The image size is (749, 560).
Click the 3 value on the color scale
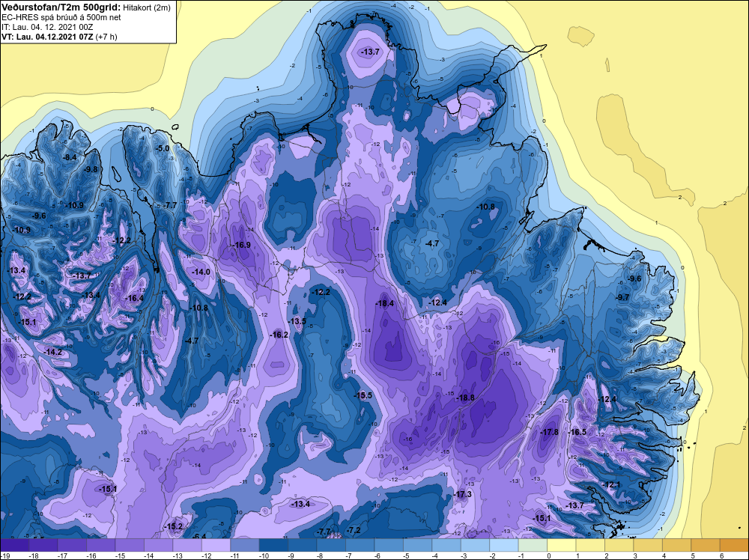click(635, 556)
